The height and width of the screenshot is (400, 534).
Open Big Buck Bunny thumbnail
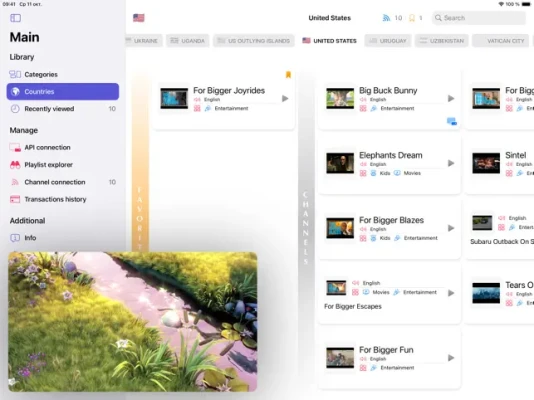click(x=340, y=98)
